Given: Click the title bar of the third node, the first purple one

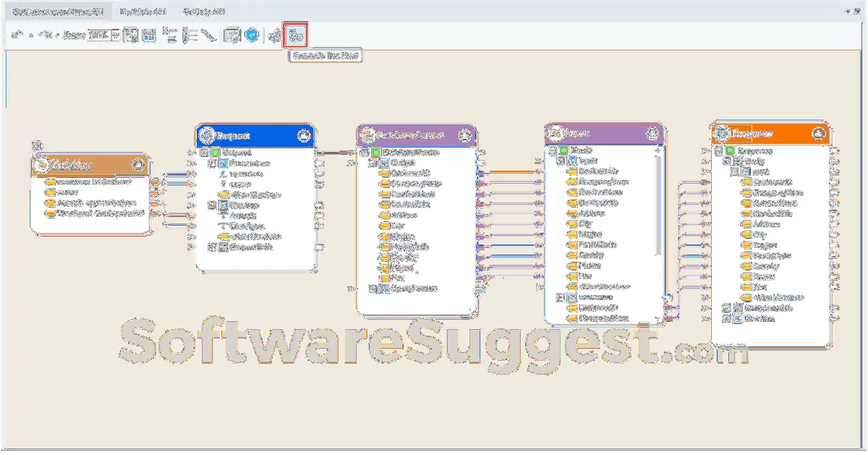Looking at the screenshot, I should pos(416,135).
